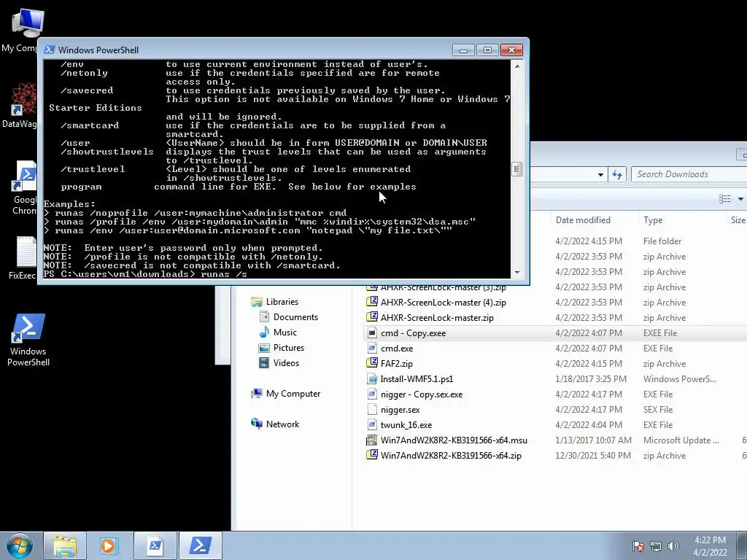This screenshot has width=747, height=560.
Task: Open the taskbar clock showing 4:22 PM
Action: click(710, 546)
